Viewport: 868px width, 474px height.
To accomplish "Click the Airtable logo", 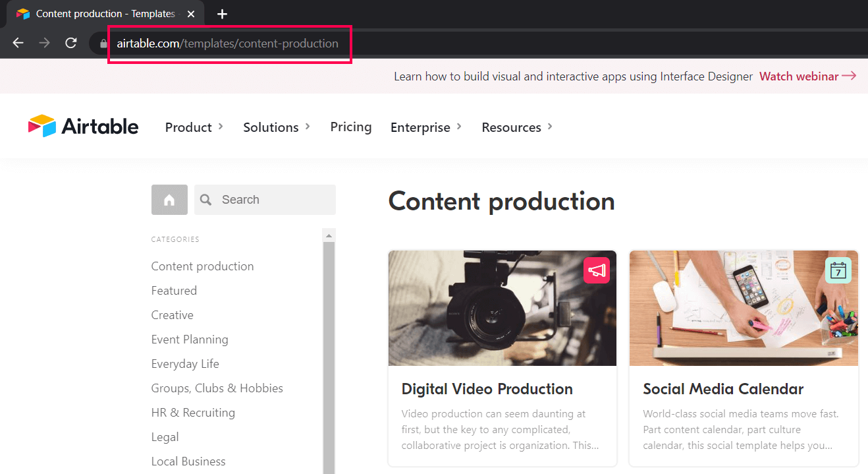I will (83, 126).
